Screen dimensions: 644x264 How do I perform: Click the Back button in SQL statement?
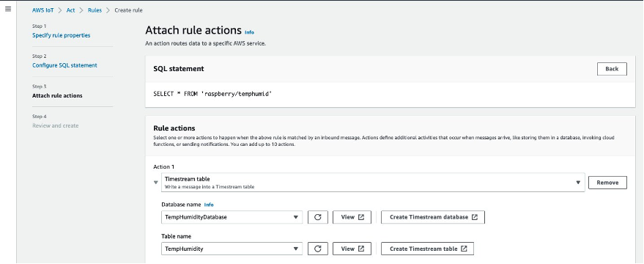[612, 69]
